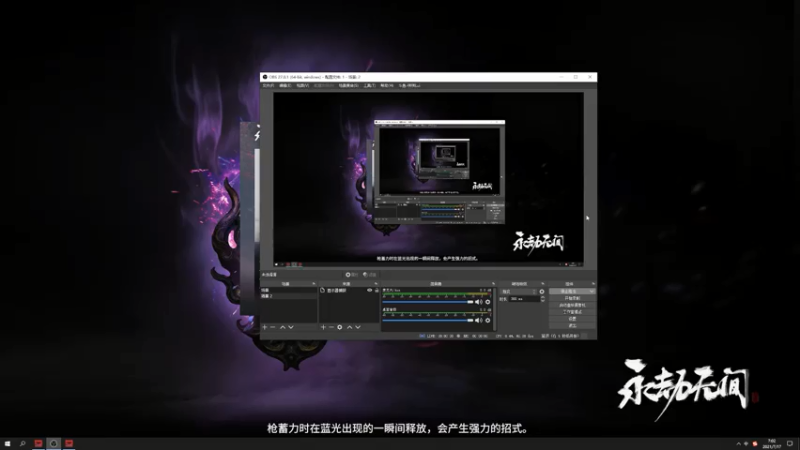
Task: Add a new scene with the Scenes plus icon
Action: [x=264, y=327]
